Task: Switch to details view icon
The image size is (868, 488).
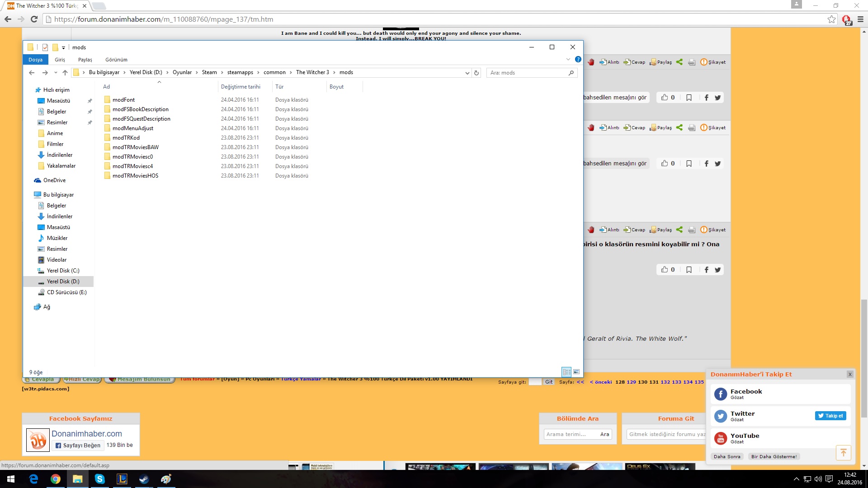Action: [x=566, y=372]
